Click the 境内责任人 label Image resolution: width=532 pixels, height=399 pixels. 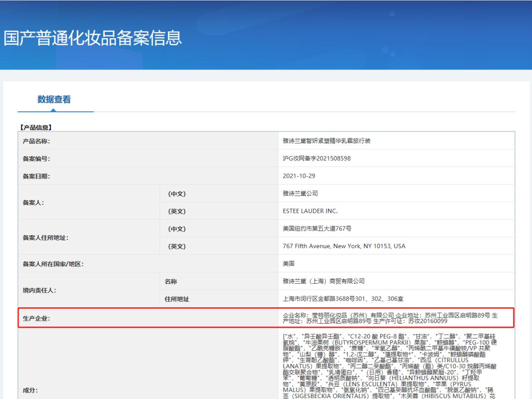(39, 291)
